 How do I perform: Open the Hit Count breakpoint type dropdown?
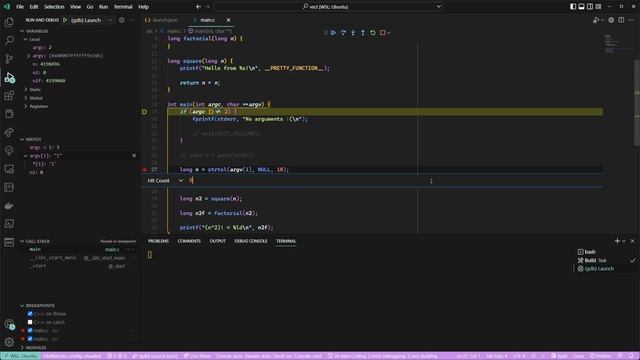click(165, 180)
